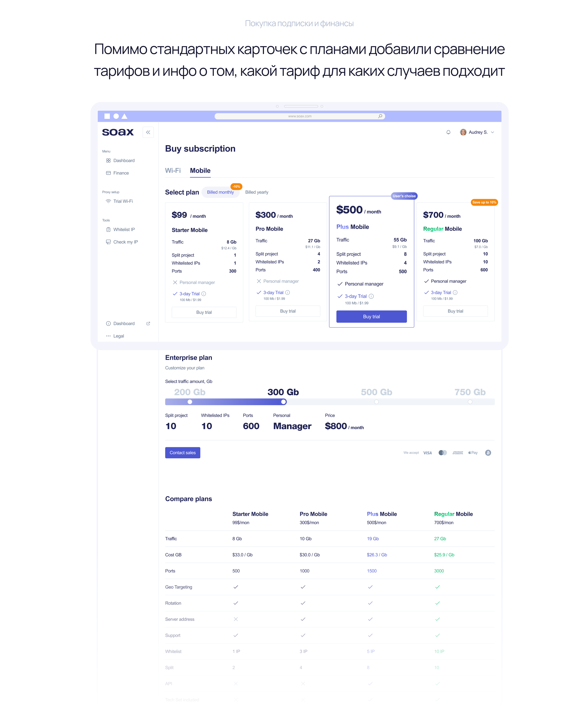Open Finance in sidebar menu

pyautogui.click(x=121, y=173)
